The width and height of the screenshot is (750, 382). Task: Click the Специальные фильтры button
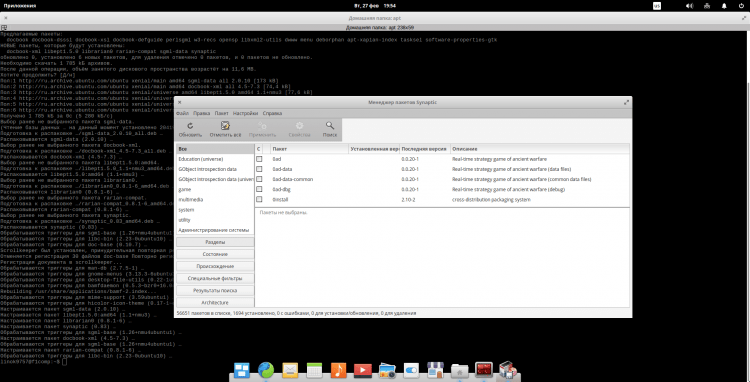[215, 278]
